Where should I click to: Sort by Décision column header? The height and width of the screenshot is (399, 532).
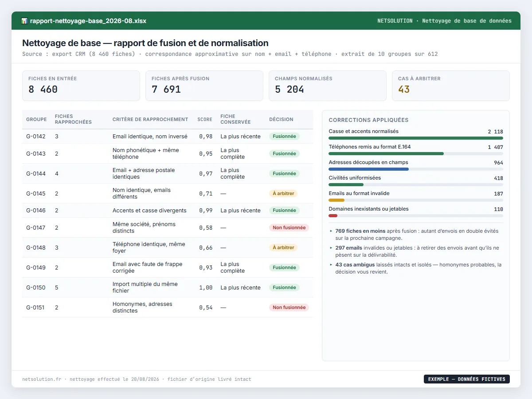pos(281,119)
